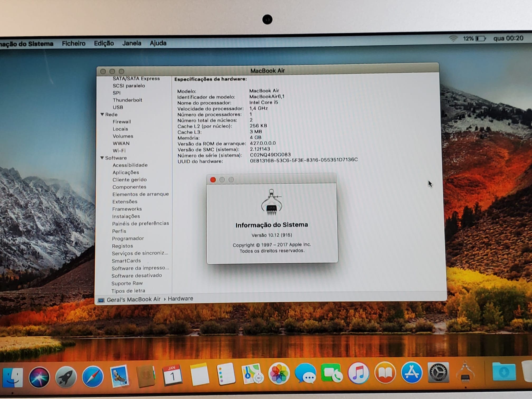The image size is (532, 399).
Task: Open Notes icon in Dock
Action: (199, 375)
